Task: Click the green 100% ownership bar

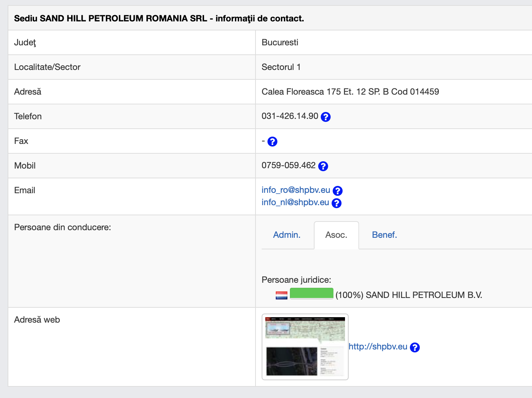Action: 311,293
